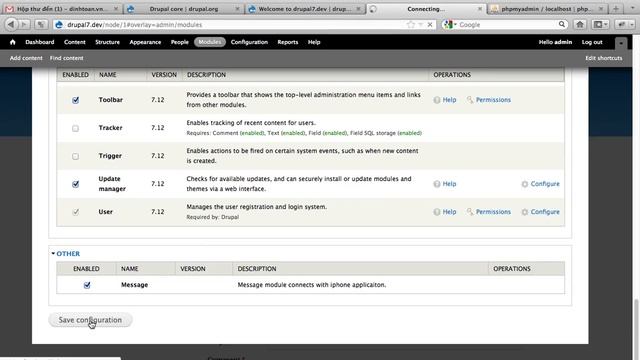Click the browser Forward arrow button
Image resolution: width=640 pixels, height=360 pixels.
click(x=24, y=24)
